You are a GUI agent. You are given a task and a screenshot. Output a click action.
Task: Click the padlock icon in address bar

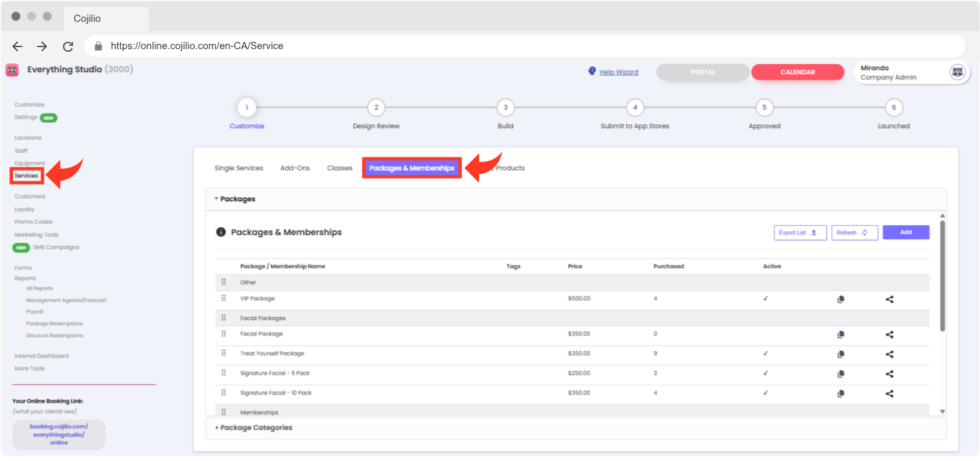click(98, 46)
